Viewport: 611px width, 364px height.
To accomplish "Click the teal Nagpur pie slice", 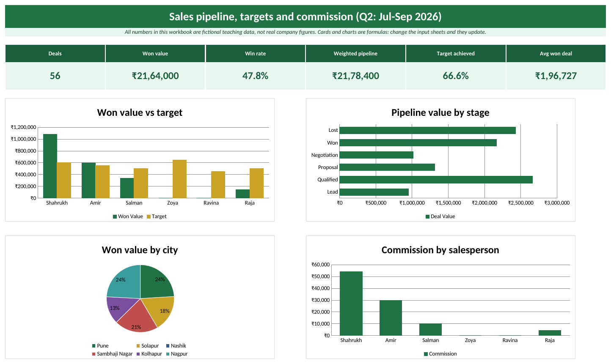I will tap(124, 282).
